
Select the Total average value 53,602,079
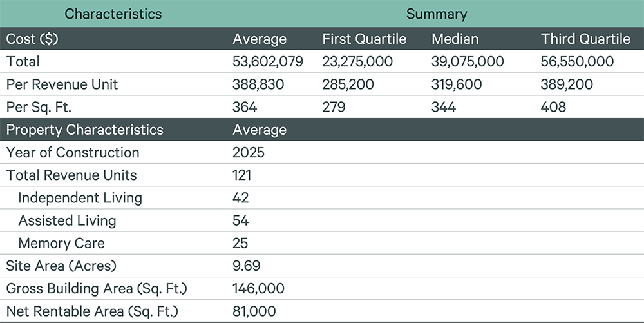click(x=268, y=62)
